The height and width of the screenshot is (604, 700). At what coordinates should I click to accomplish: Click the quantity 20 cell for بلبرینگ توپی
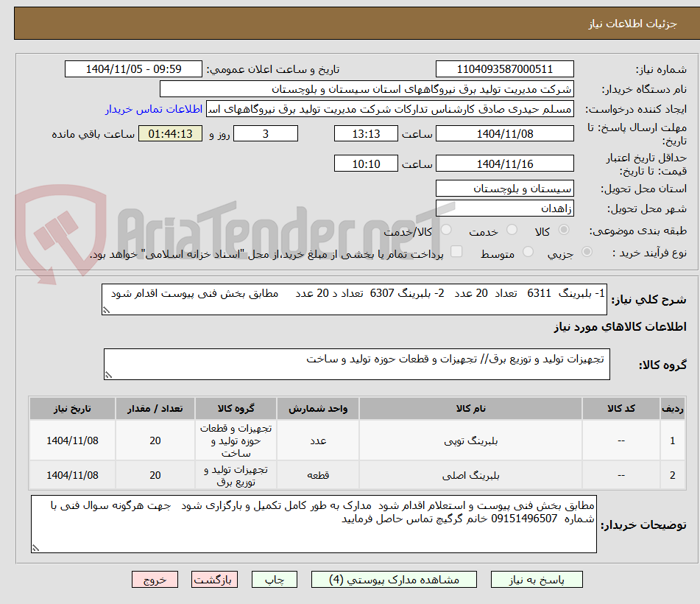(155, 440)
